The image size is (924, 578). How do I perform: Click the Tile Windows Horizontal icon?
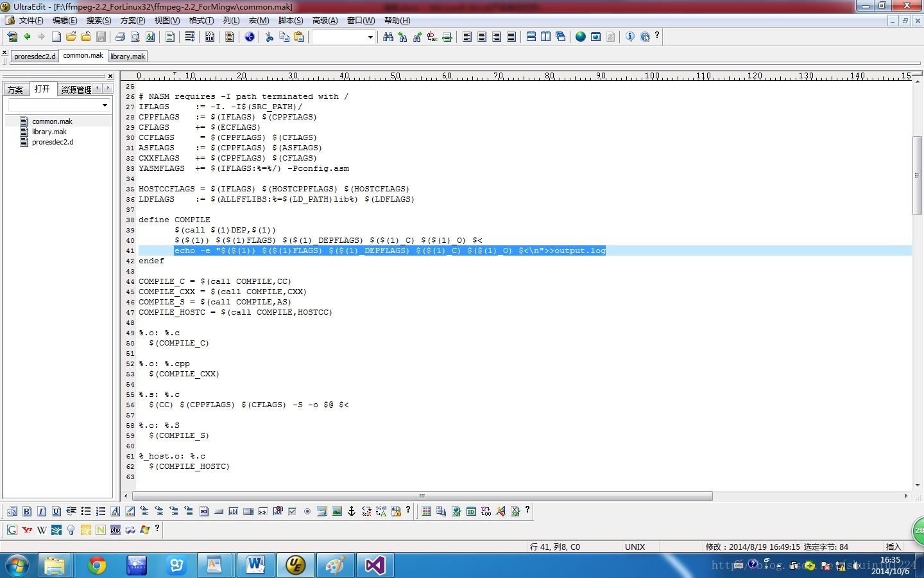point(531,37)
